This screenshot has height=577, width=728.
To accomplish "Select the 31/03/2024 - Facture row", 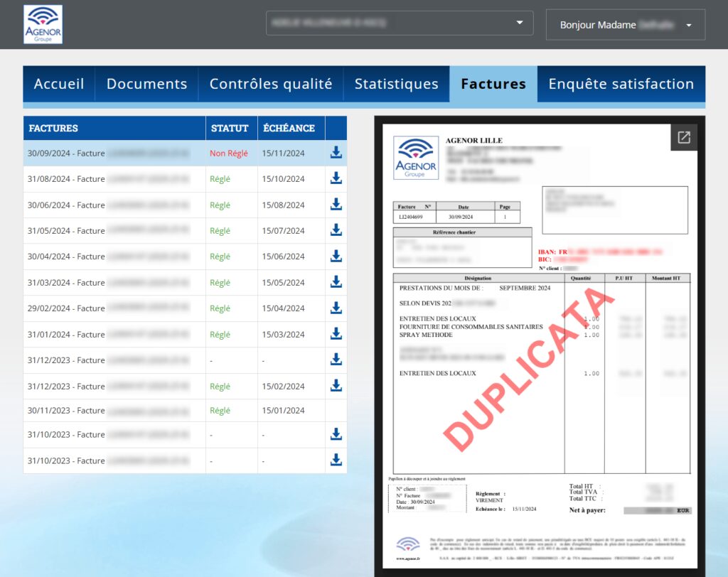I will [185, 283].
